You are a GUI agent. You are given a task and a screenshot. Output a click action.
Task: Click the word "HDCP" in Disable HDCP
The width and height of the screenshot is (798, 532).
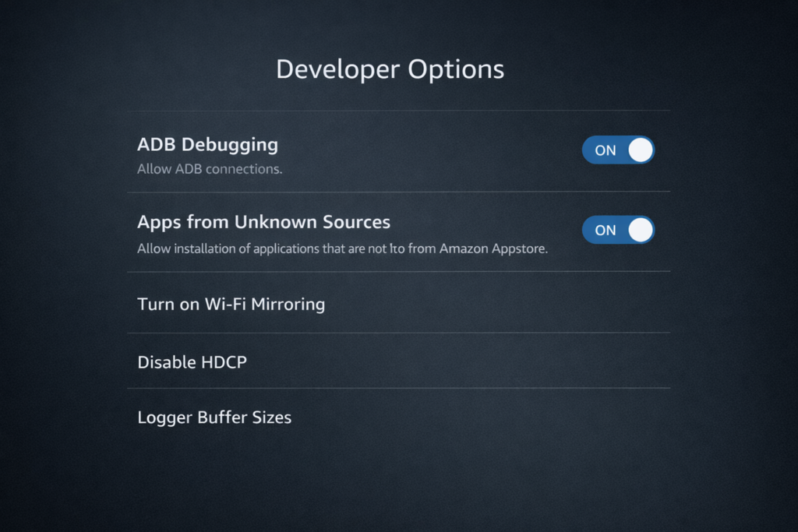coord(224,361)
